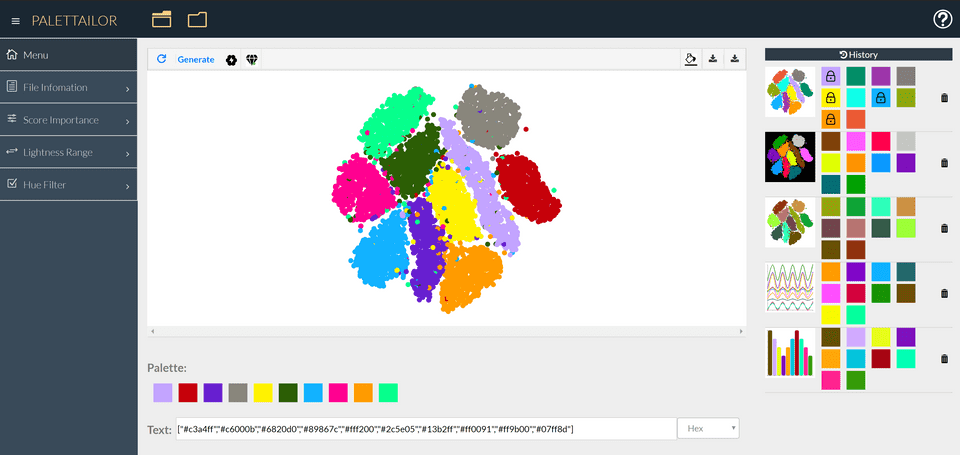The width and height of the screenshot is (960, 455).
Task: Expand the File Information section
Action: (68, 88)
